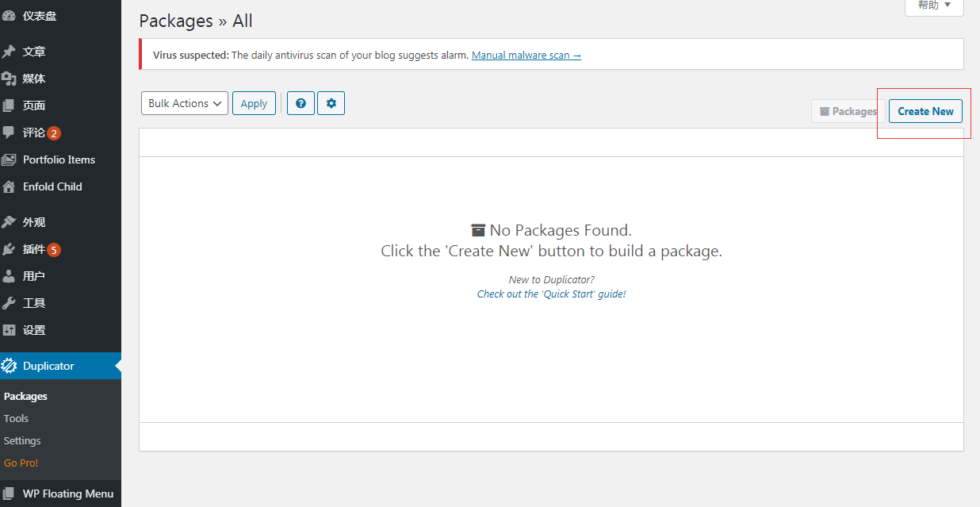Open the question mark help button
Screen dimensions: 980x507
coord(301,103)
